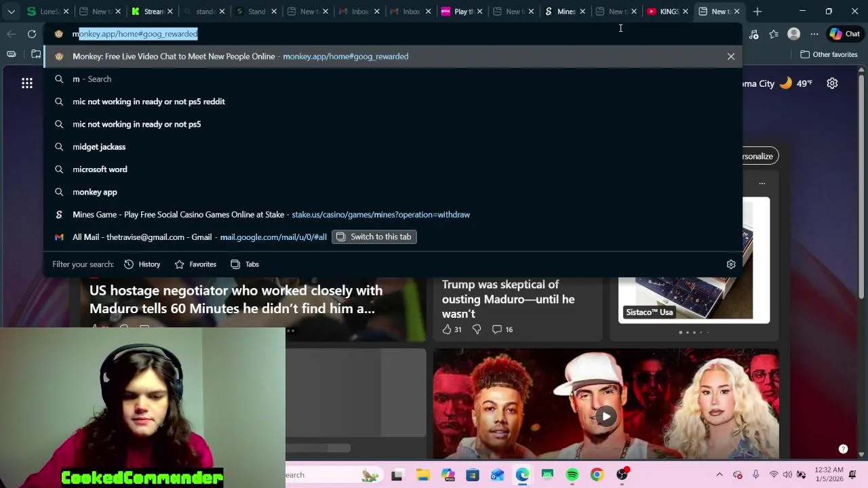
Task: Click the Personalize button
Action: [x=757, y=156]
